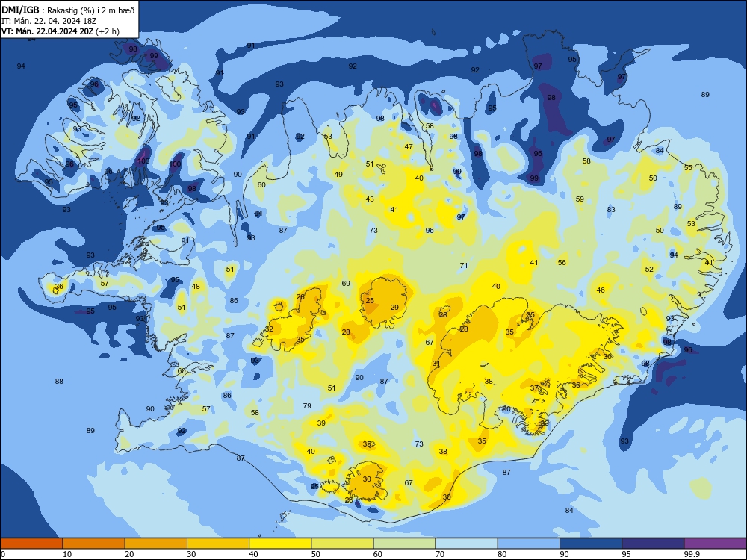Click the '70' legend scale label

click(x=440, y=554)
